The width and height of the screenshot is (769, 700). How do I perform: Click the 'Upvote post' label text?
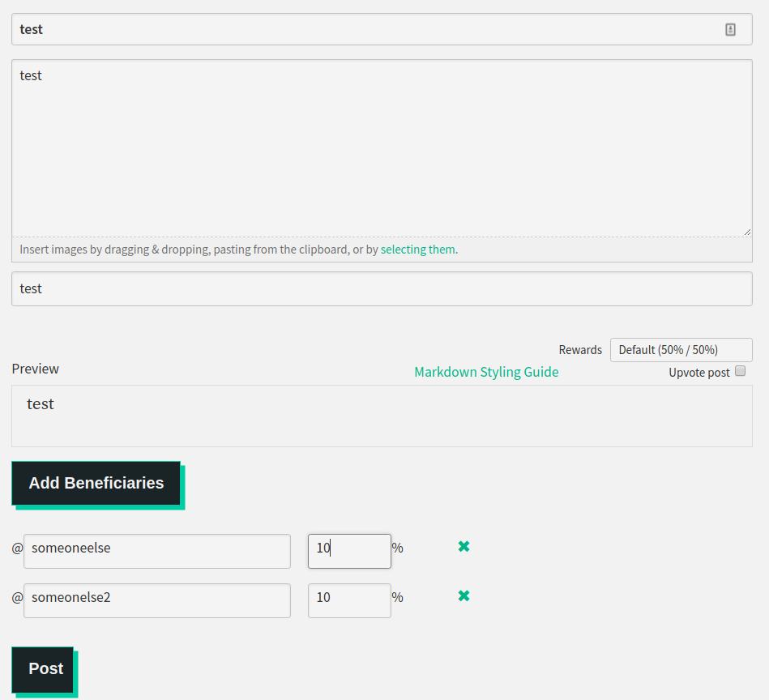(699, 373)
